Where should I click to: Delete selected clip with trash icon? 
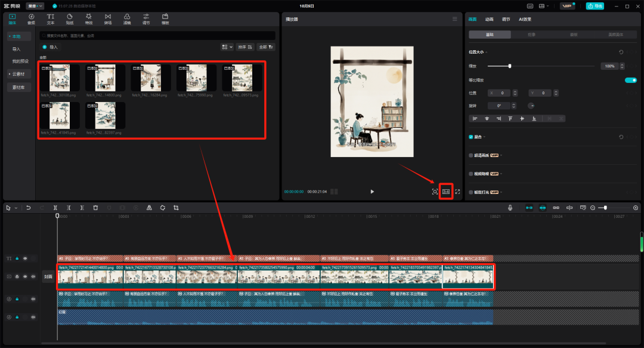click(95, 208)
